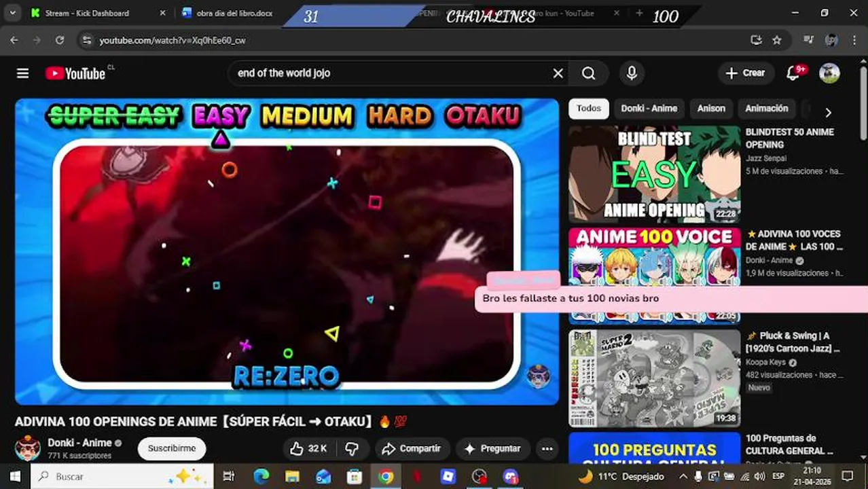This screenshot has height=489, width=868.
Task: Open the 11°C Despejado weather widget
Action: point(621,477)
